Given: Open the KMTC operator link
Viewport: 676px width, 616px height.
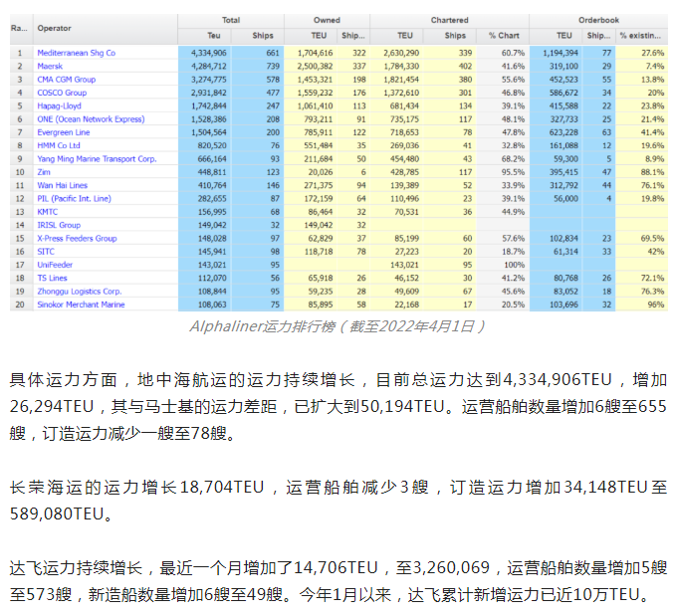Looking at the screenshot, I should (48, 212).
